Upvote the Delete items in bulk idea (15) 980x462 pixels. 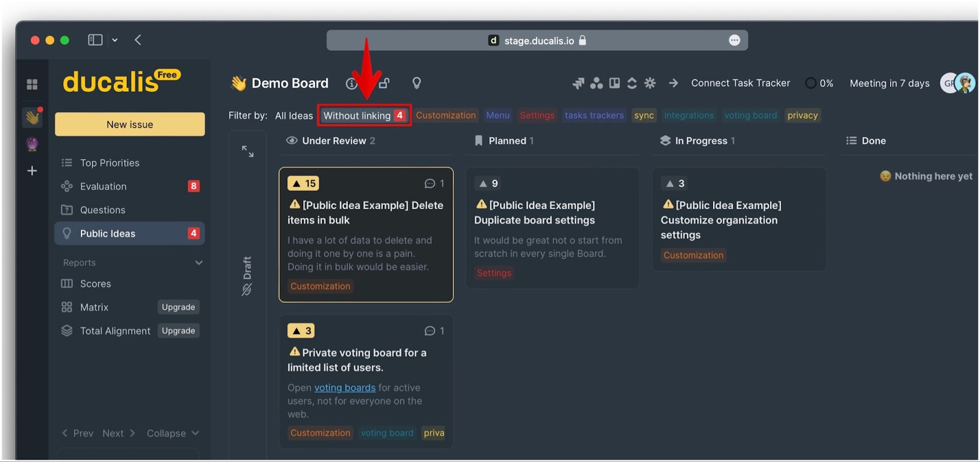(x=303, y=184)
